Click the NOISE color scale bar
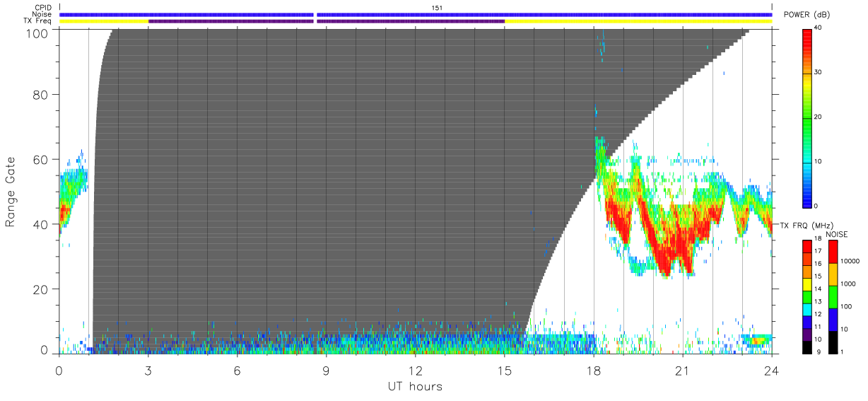Viewport: 868px width, 401px height. point(833,296)
